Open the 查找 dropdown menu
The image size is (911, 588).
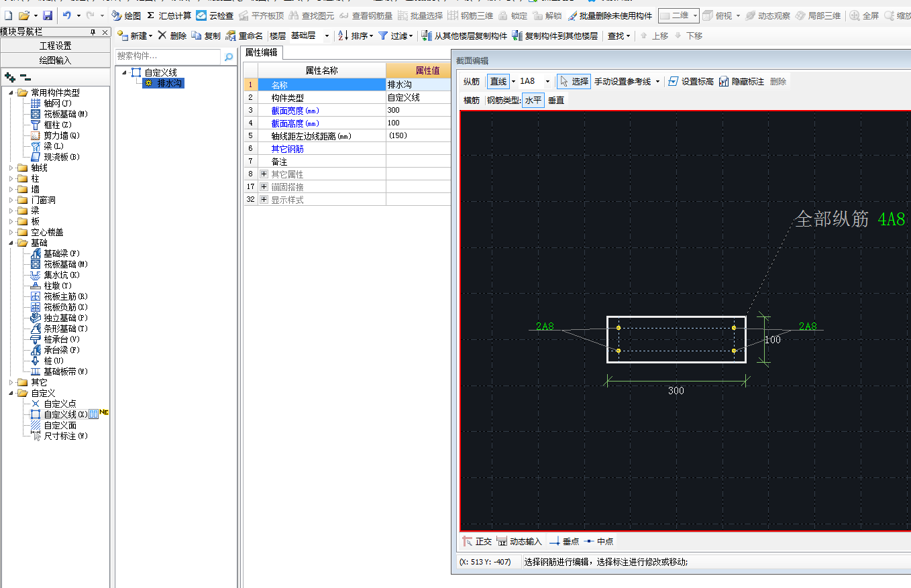point(618,36)
